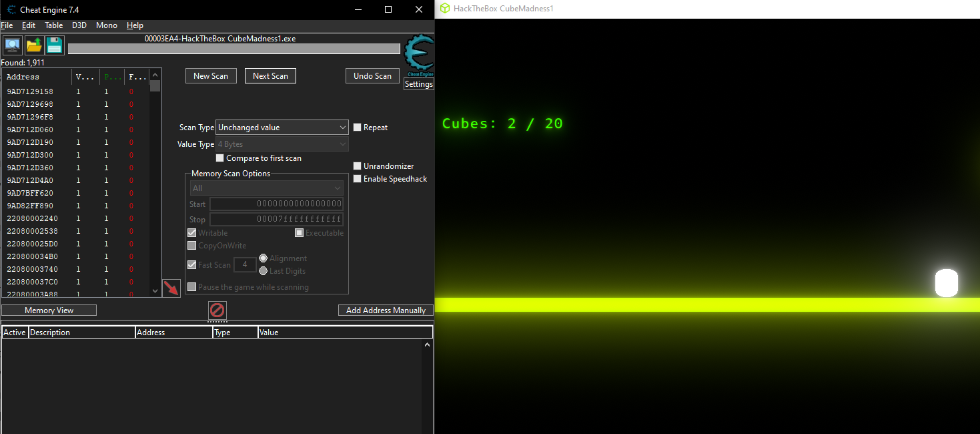
Task: Toggle the Fast Scan checkbox
Action: (192, 265)
